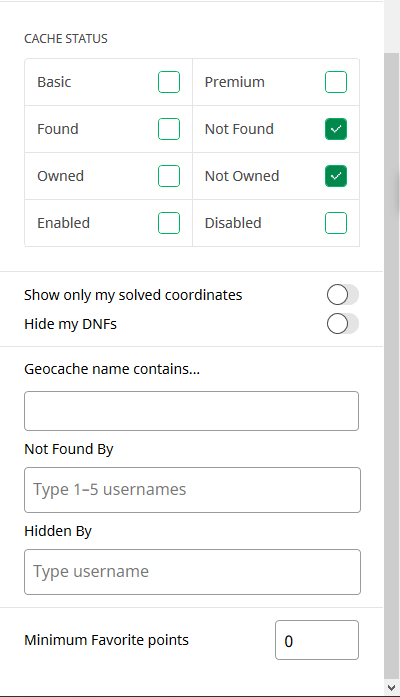Image resolution: width=400 pixels, height=697 pixels.
Task: Check the Premium cache status checkbox
Action: tap(336, 82)
